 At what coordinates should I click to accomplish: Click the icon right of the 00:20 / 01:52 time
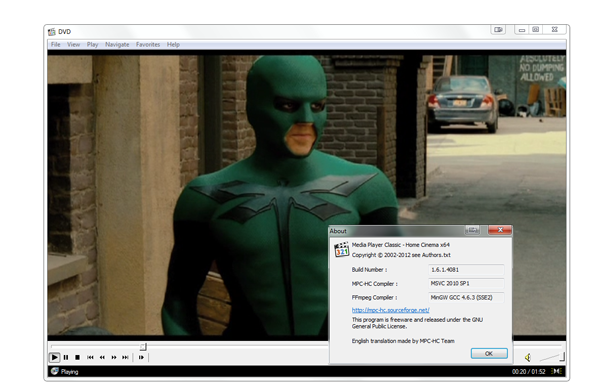pos(556,371)
